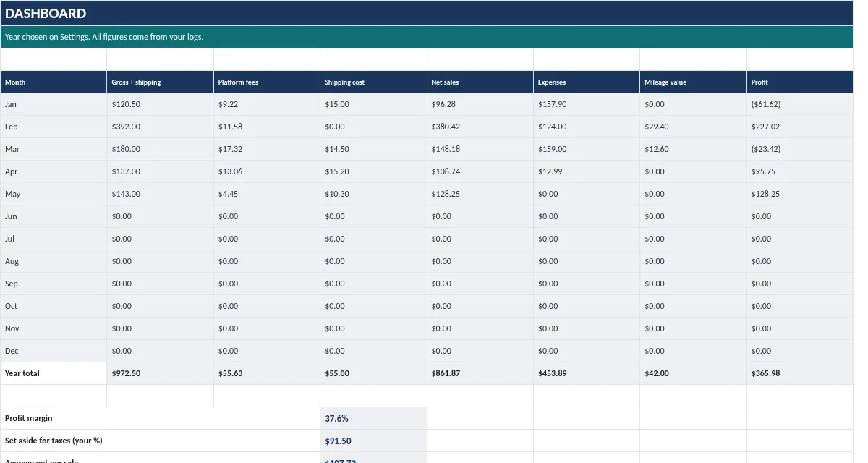The width and height of the screenshot is (868, 463).
Task: Select Jan shipping cost $15.00
Action: click(x=373, y=104)
